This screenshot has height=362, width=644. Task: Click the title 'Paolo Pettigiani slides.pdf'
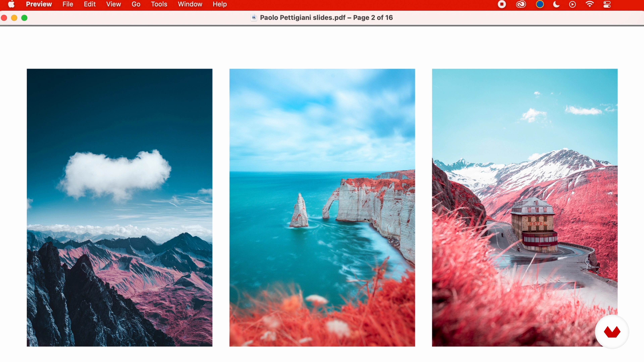303,17
